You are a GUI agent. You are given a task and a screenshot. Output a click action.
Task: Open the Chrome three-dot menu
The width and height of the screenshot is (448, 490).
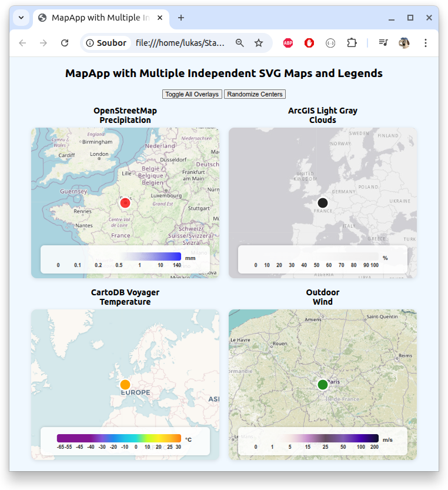[x=426, y=43]
